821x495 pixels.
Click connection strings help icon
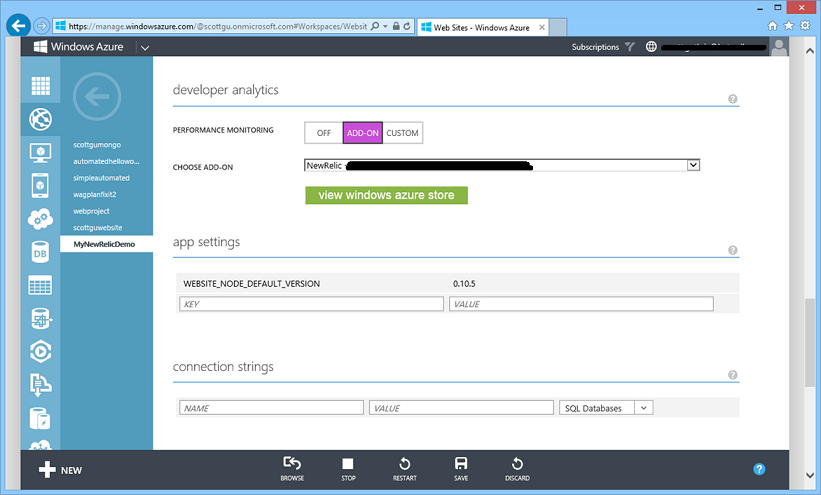pos(733,375)
